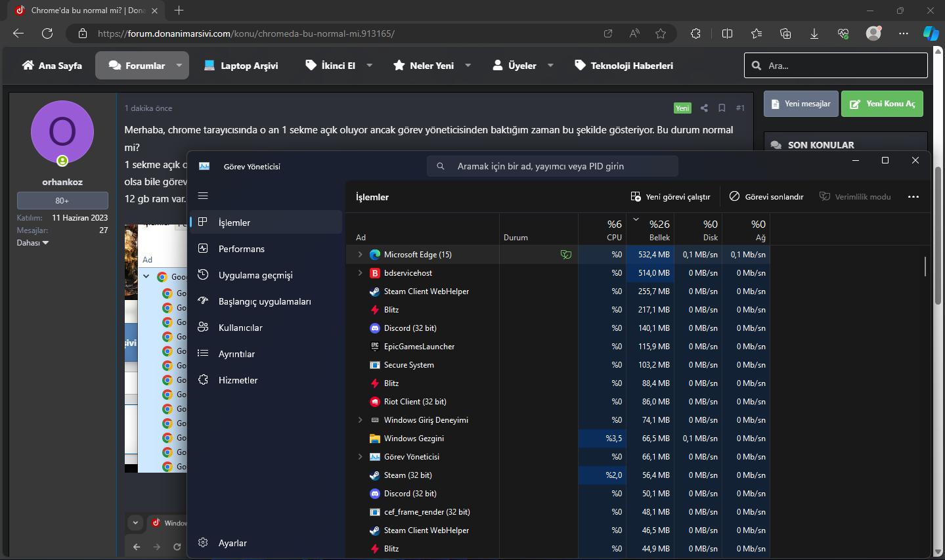Bookmark the forum post
945x560 pixels.
coord(722,108)
